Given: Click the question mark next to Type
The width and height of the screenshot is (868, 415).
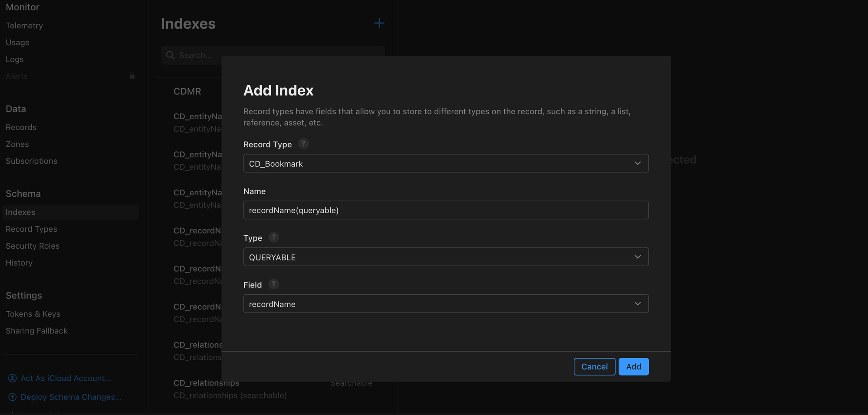Looking at the screenshot, I should click(273, 237).
